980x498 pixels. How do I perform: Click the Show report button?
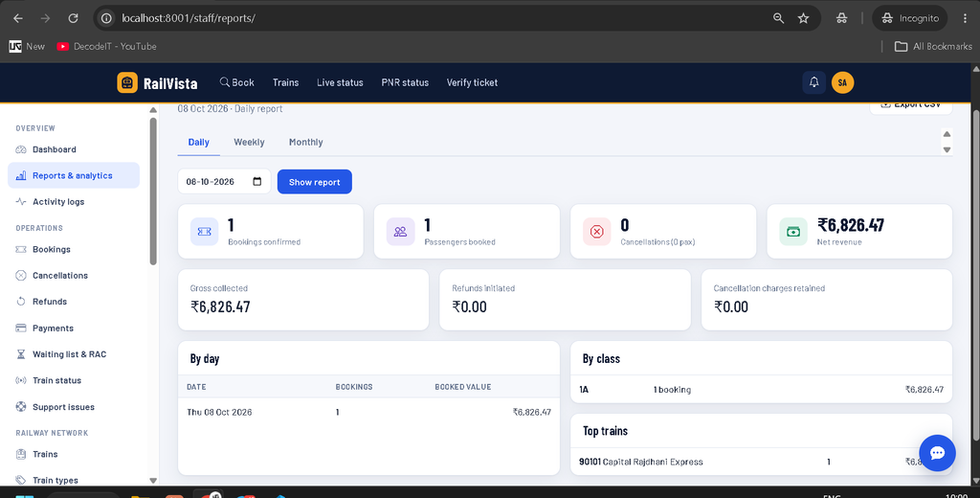(314, 182)
